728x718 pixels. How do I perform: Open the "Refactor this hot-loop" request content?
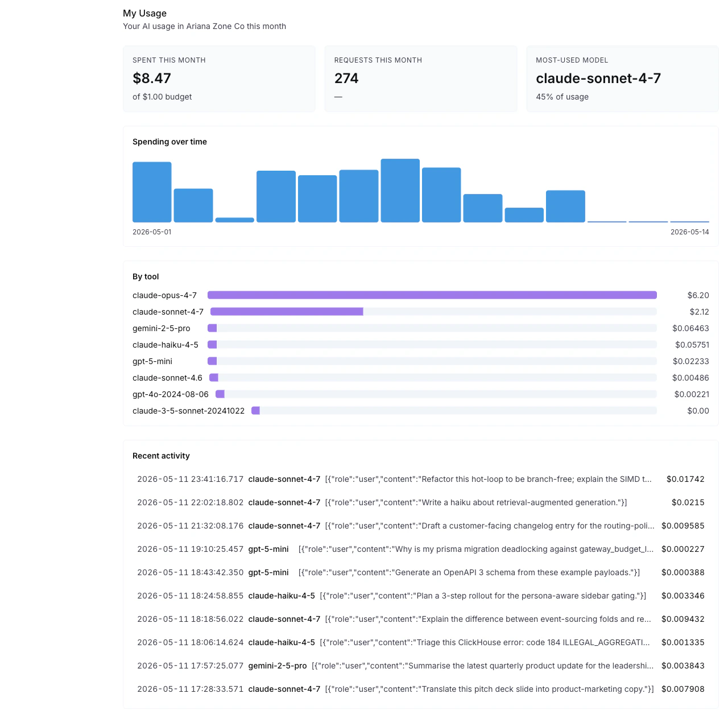pyautogui.click(x=489, y=479)
